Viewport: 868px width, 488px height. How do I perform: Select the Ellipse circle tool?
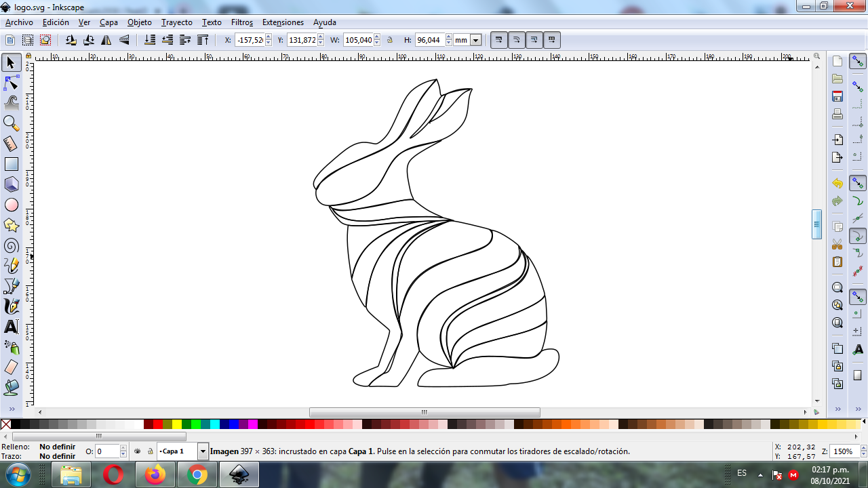pos(11,205)
